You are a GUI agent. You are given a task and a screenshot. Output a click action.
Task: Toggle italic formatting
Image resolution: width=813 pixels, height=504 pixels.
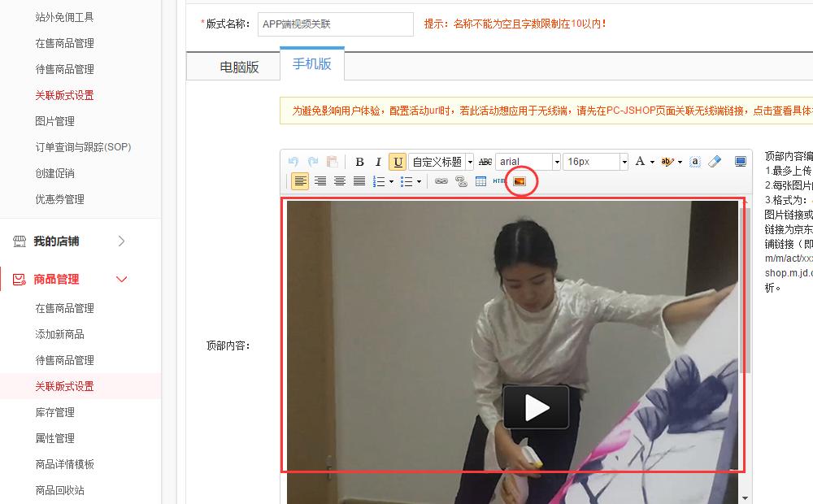tap(379, 160)
